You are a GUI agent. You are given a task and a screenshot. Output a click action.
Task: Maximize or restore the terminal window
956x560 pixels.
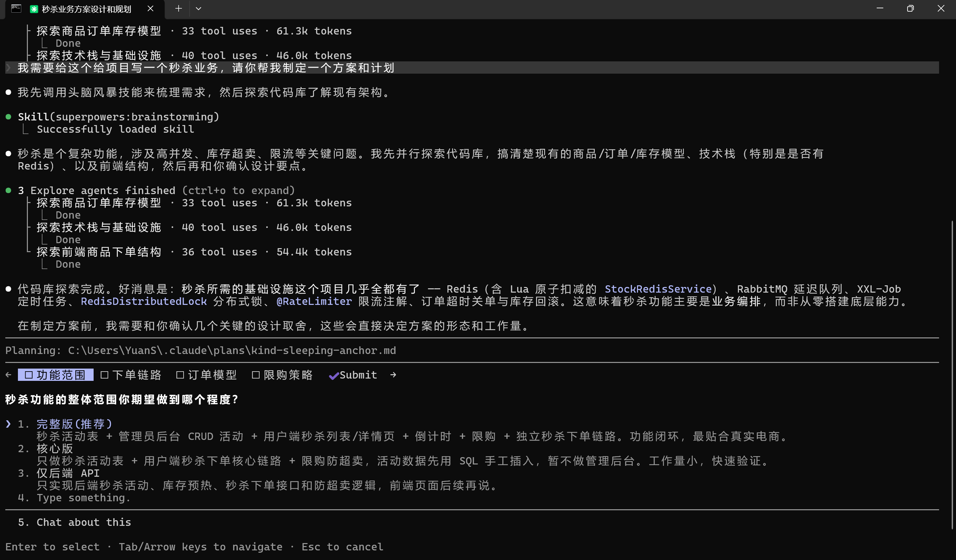(x=910, y=8)
